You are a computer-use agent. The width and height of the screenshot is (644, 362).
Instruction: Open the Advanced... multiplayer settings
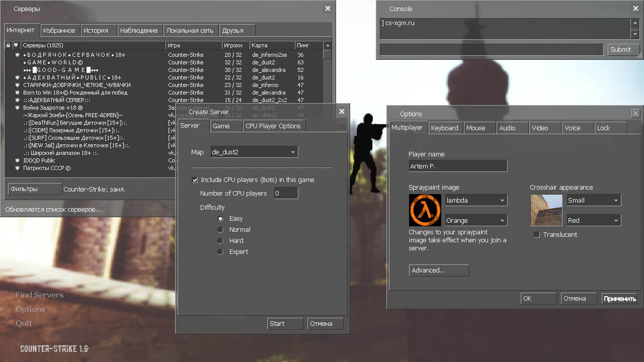tap(439, 270)
